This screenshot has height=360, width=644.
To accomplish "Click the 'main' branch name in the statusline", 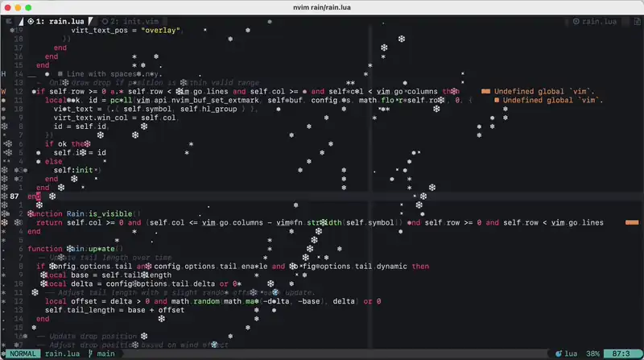I will [x=105, y=354].
